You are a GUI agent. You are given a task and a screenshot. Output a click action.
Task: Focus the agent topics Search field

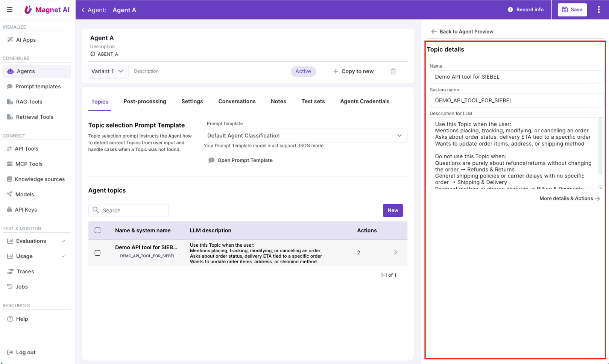[133, 211]
